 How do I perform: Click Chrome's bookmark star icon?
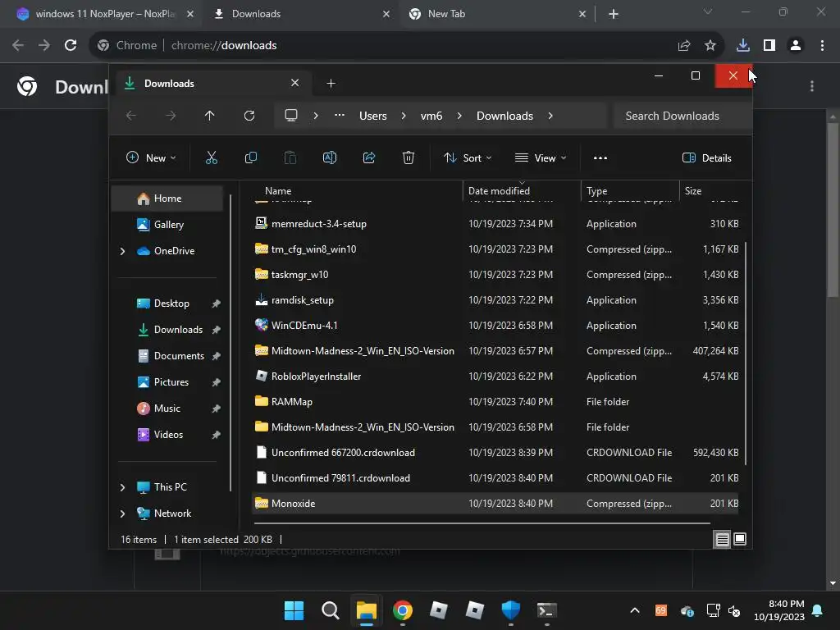[710, 46]
